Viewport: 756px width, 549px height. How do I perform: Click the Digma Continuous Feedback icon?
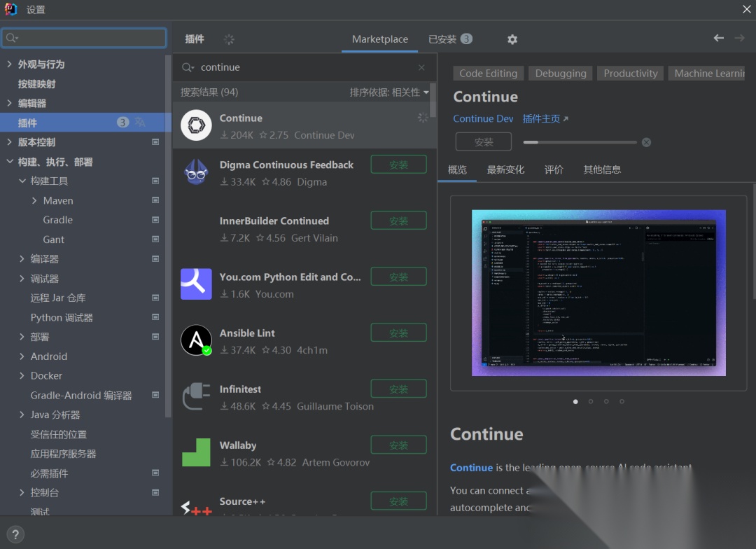196,172
